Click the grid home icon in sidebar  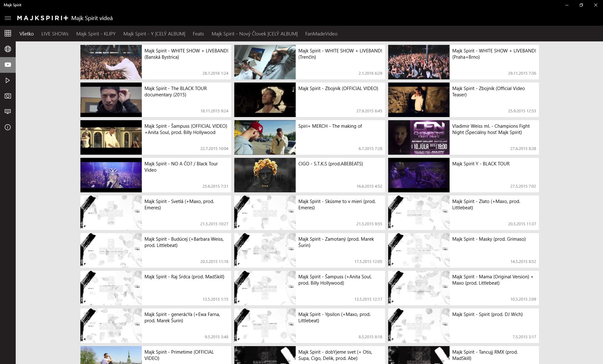(8, 33)
